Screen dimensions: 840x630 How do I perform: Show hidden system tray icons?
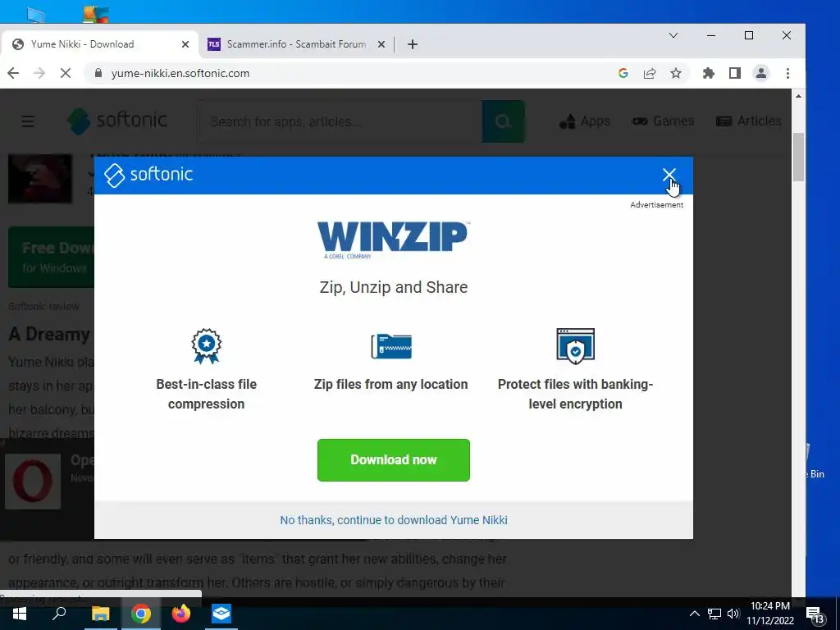click(x=694, y=614)
